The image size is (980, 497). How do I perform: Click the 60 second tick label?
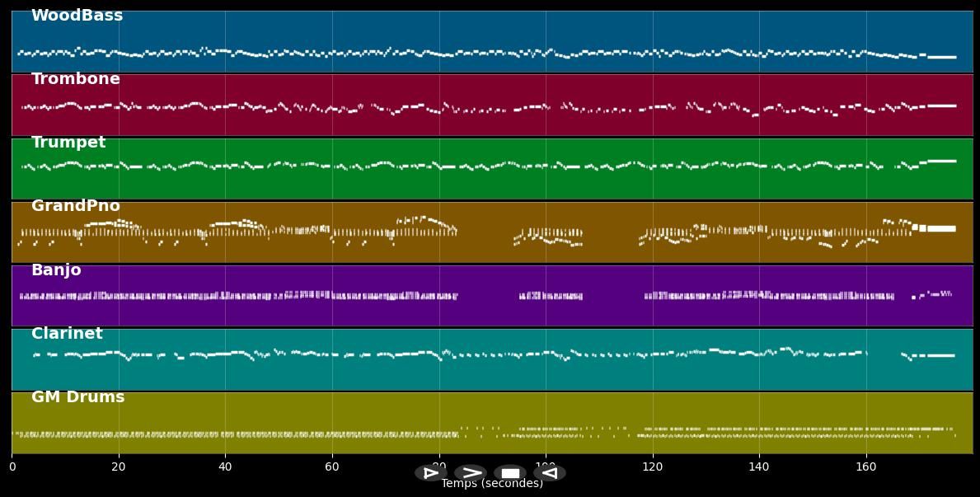click(x=332, y=467)
